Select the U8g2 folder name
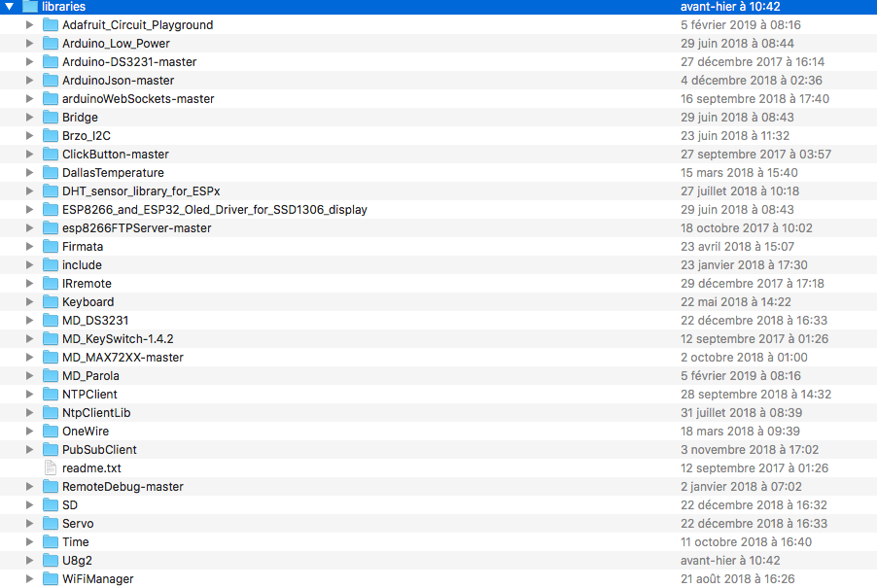The height and width of the screenshot is (588, 877). tap(77, 560)
